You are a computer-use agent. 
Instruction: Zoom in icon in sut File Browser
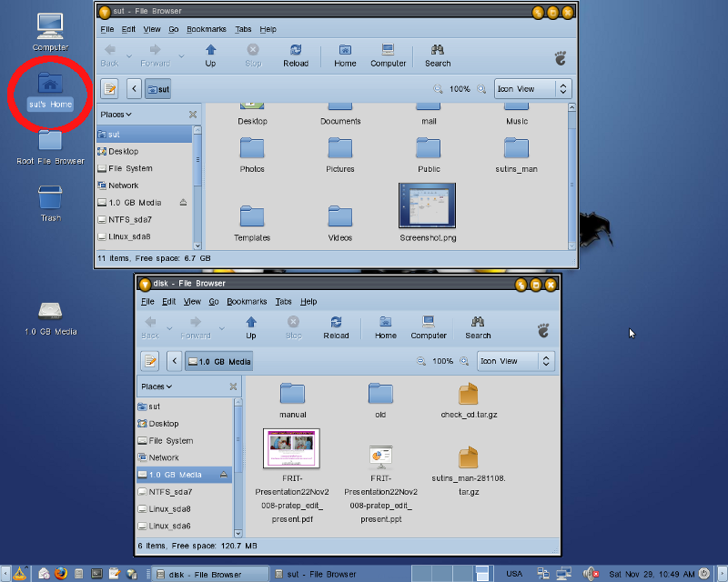point(482,89)
